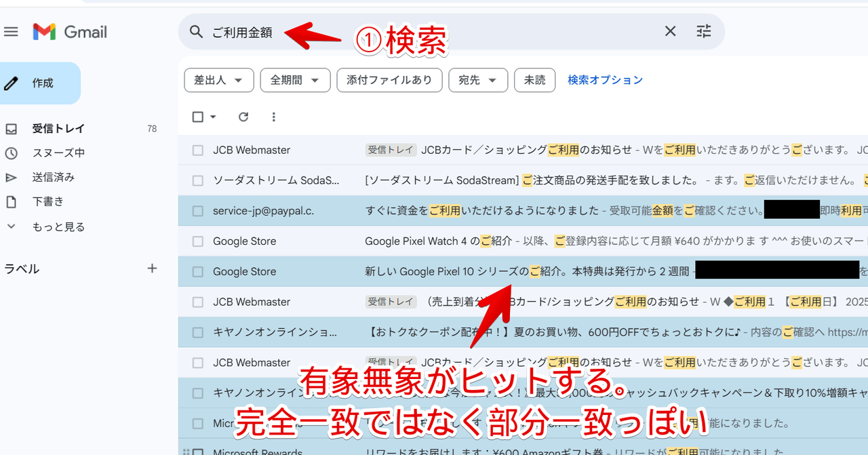Image resolution: width=868 pixels, height=455 pixels.
Task: Open the 夏のお買い物、600円OFF Canon email
Action: 523,332
